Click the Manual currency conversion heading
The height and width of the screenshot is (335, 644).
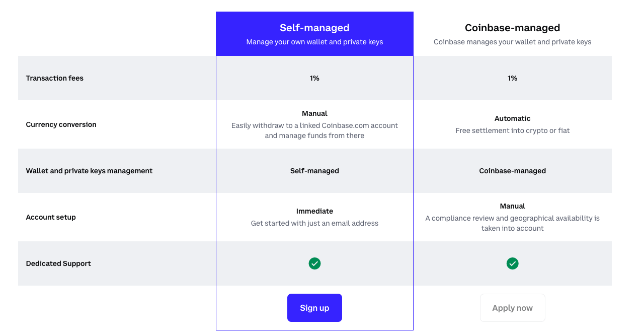point(314,113)
